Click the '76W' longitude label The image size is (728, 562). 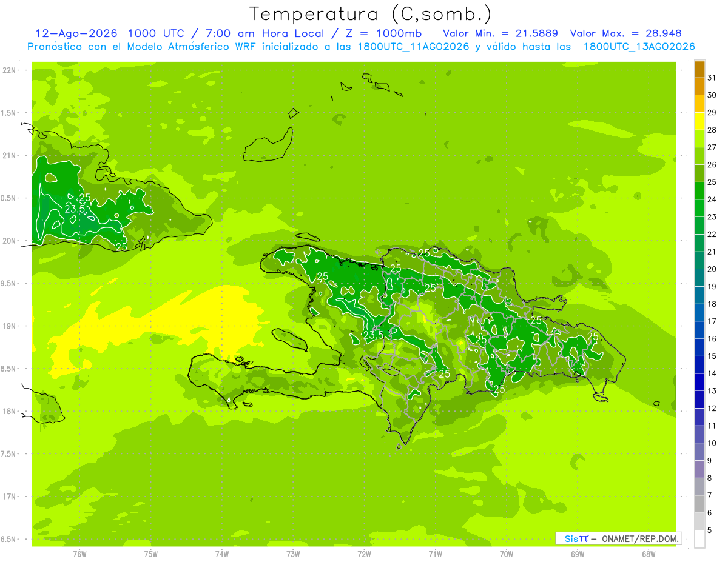pyautogui.click(x=79, y=554)
